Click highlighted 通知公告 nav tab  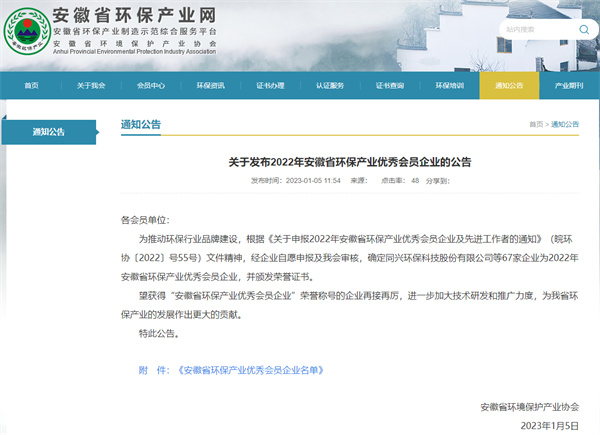tap(508, 86)
